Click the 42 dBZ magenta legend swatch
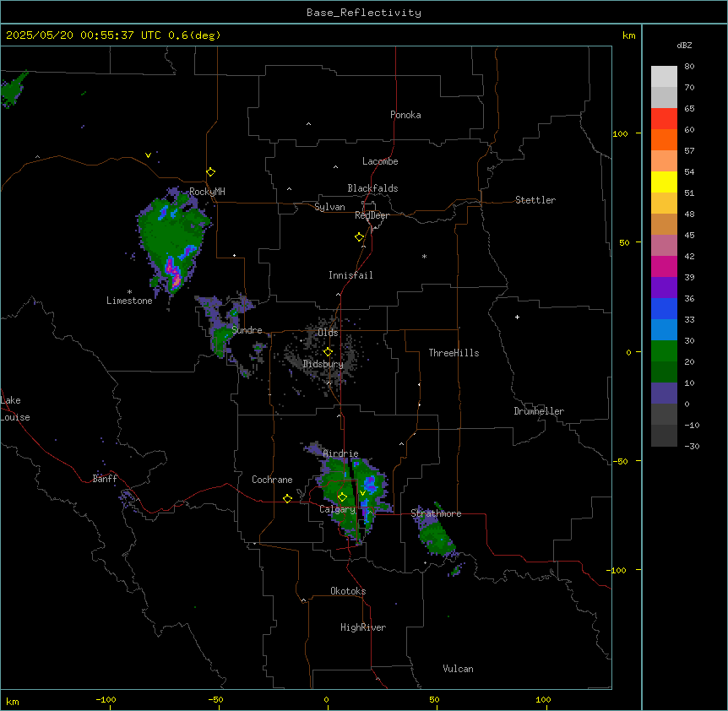This screenshot has height=711, width=728. point(664,266)
